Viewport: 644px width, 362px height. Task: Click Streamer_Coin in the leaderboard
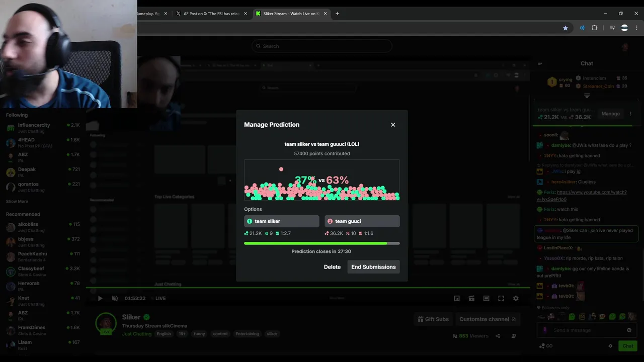click(598, 86)
